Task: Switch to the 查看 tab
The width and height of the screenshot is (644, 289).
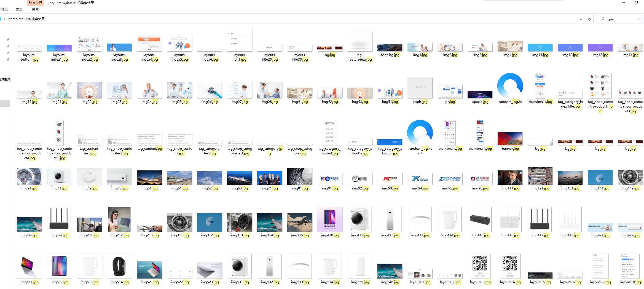Action: [x=19, y=9]
